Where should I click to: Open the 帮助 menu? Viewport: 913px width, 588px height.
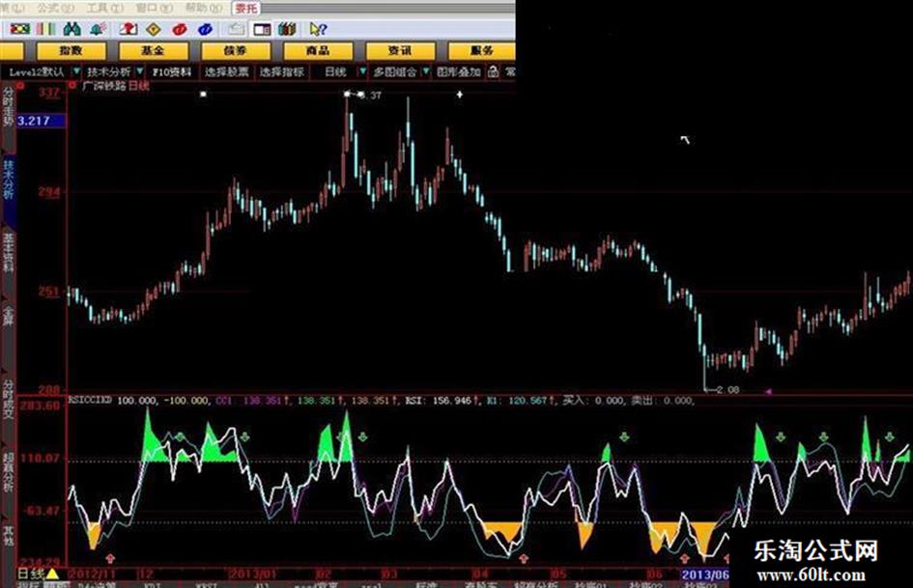pyautogui.click(x=204, y=8)
